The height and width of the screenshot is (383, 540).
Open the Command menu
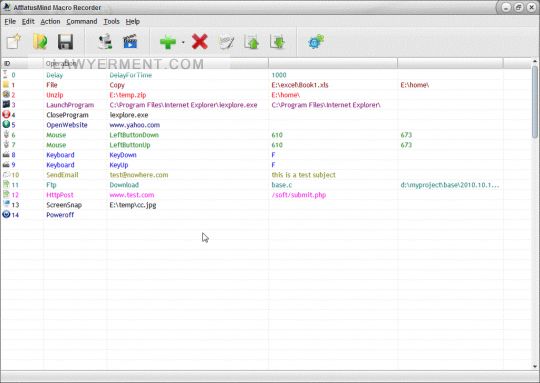pyautogui.click(x=82, y=21)
